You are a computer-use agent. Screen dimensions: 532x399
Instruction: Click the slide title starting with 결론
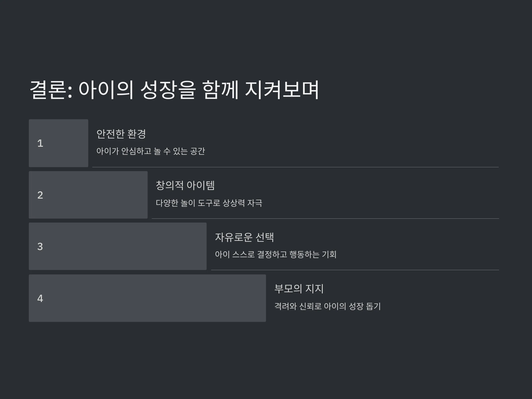click(x=174, y=90)
